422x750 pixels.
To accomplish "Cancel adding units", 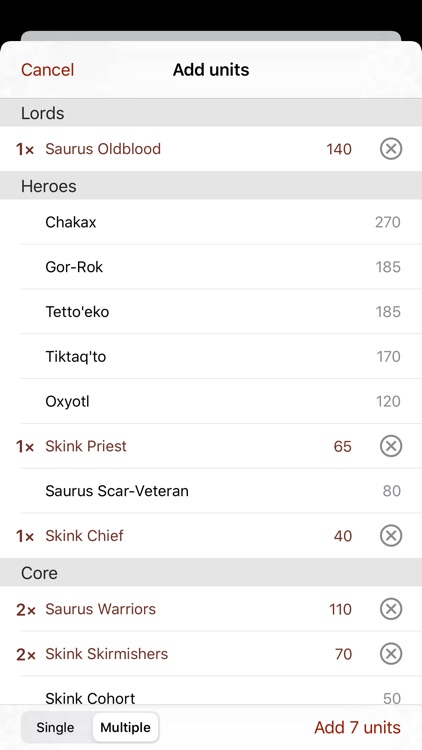I will (47, 70).
